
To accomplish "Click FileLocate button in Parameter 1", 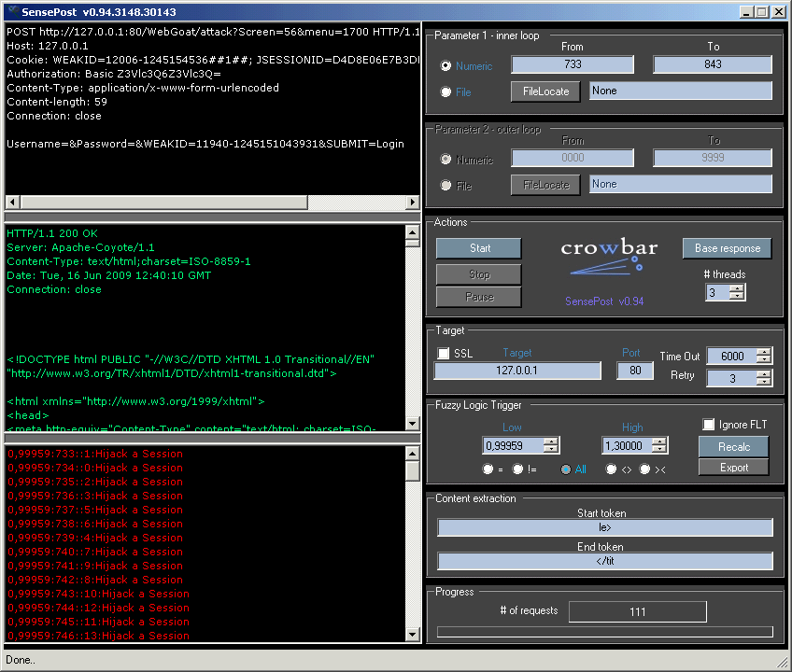I will pyautogui.click(x=545, y=91).
